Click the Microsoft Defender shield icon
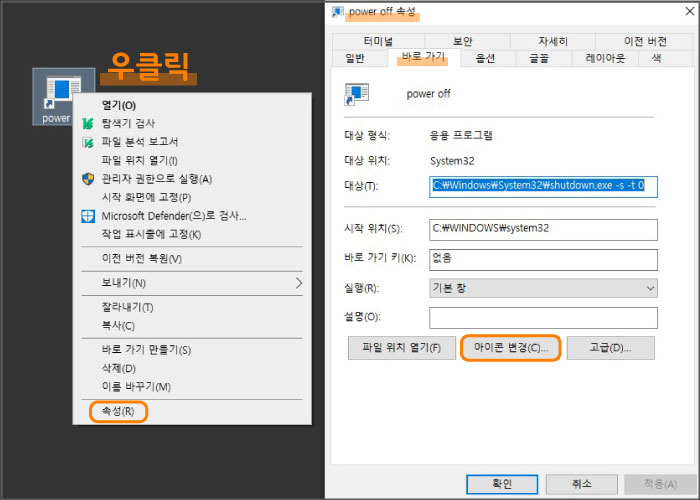The image size is (700, 500). pyautogui.click(x=88, y=216)
